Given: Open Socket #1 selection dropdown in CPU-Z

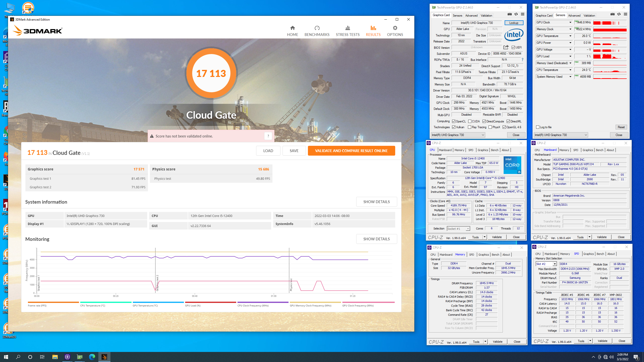Looking at the screenshot, I should click(x=458, y=229).
